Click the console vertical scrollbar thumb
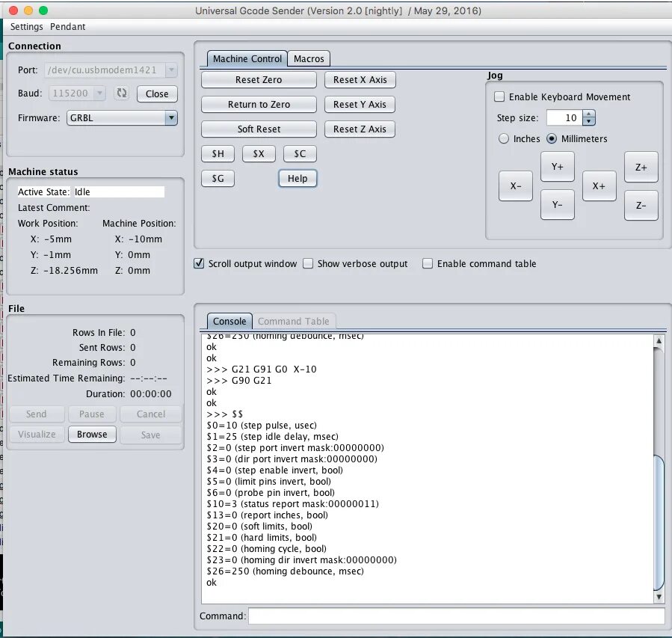This screenshot has width=672, height=638. (659, 523)
